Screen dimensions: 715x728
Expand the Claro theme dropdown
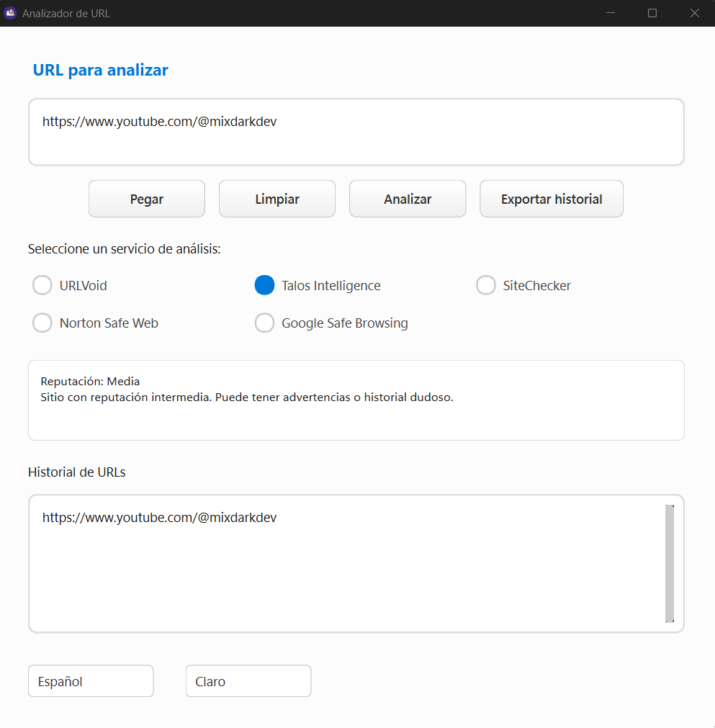(248, 681)
